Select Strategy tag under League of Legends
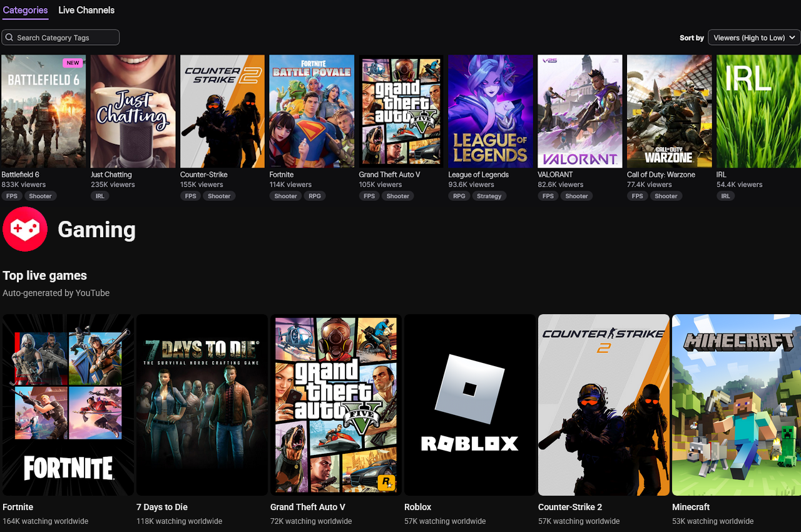The image size is (801, 532). [489, 196]
